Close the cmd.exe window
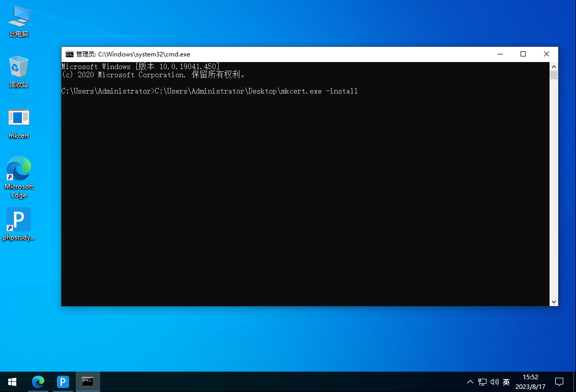 tap(546, 54)
